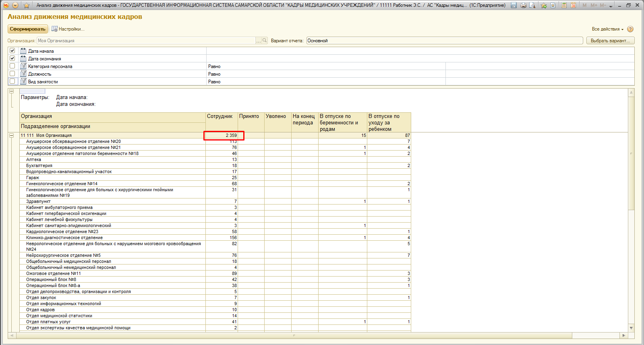Click the save icon in title bar
This screenshot has width=644, height=345.
pyautogui.click(x=514, y=5)
